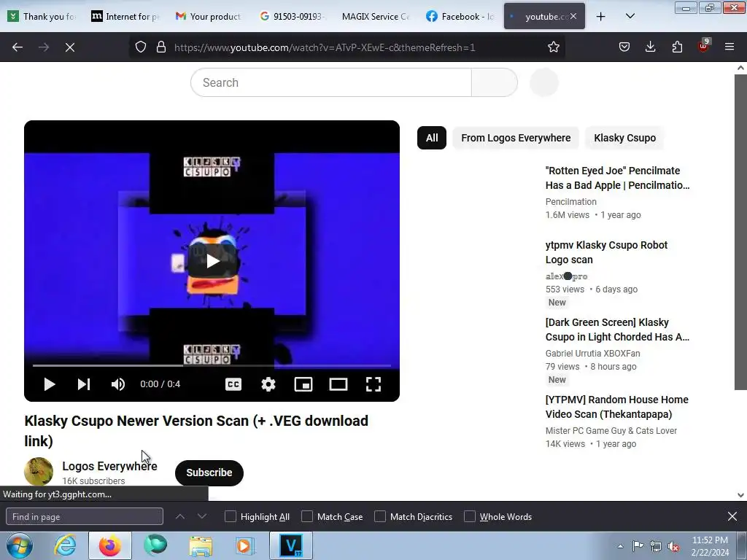This screenshot has width=747, height=560.
Task: Open a new browser tab
Action: [601, 17]
